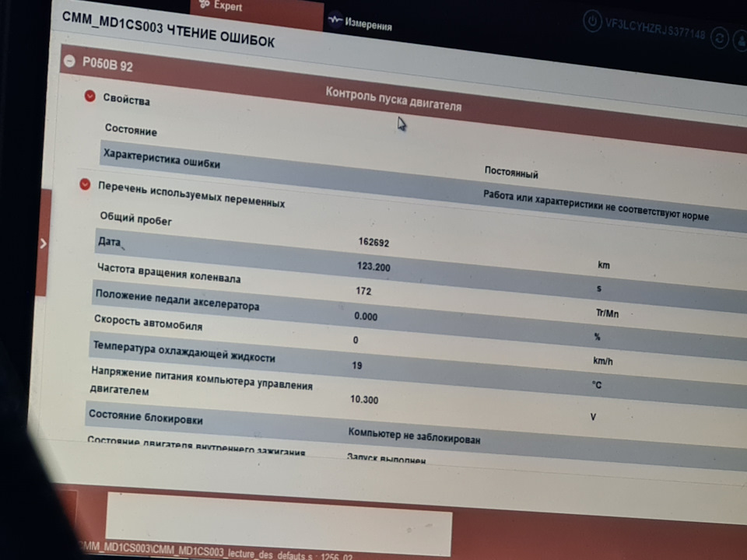Click the Работа или характеристики не соответствуют норме text

click(x=596, y=205)
